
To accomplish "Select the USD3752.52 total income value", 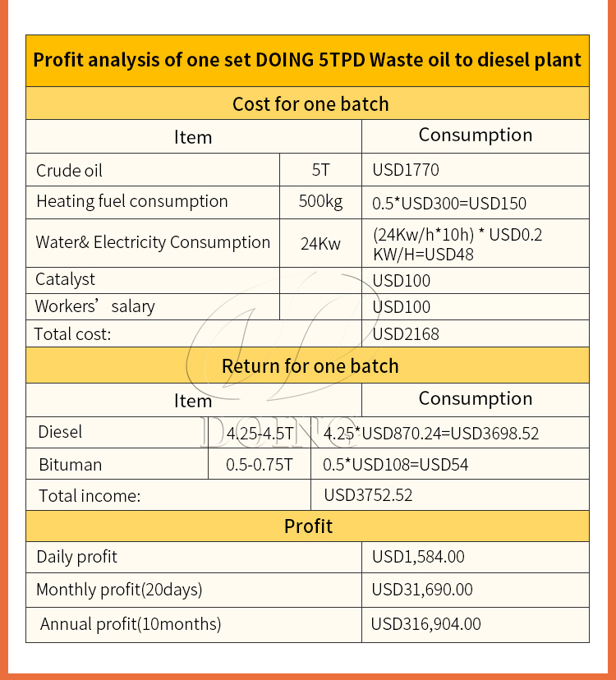I will 368,495.
